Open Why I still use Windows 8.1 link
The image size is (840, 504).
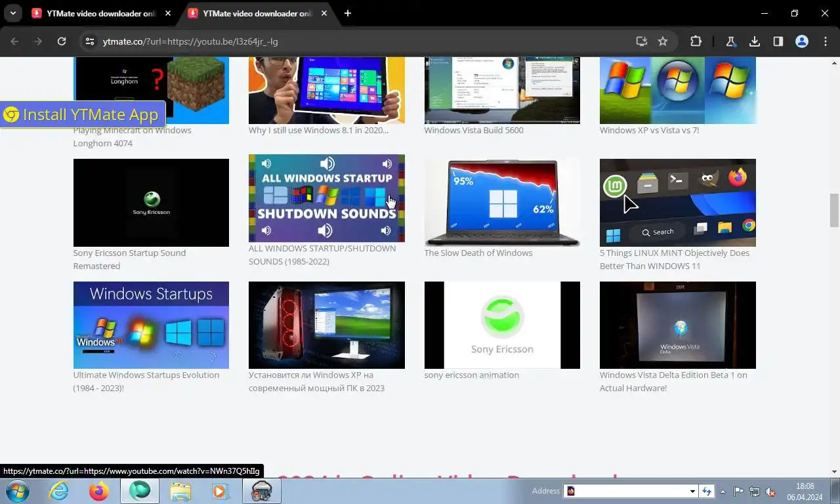pos(318,130)
